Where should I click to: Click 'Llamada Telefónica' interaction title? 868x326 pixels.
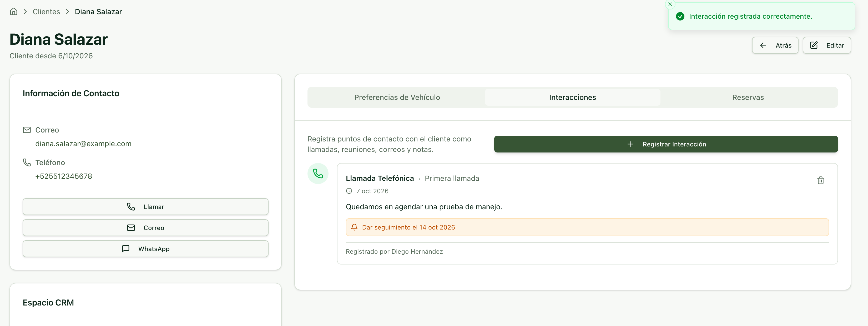(380, 178)
